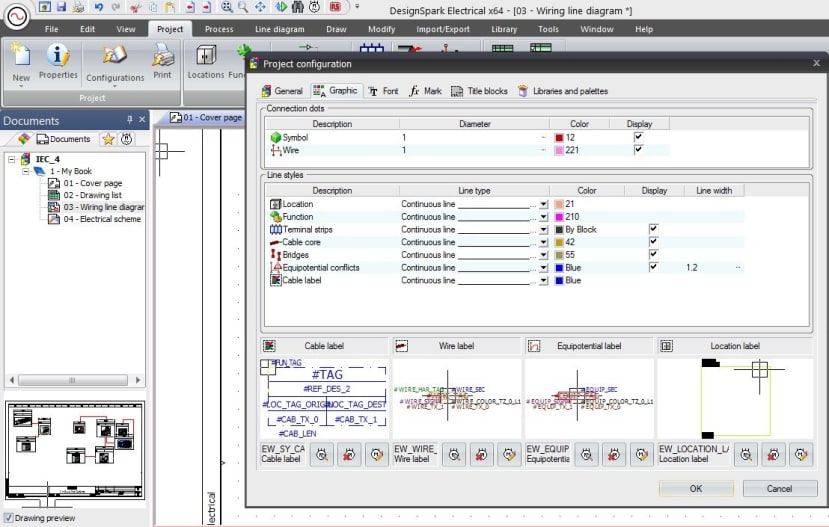Click OK in Project configuration dialog
829x527 pixels.
coord(696,488)
